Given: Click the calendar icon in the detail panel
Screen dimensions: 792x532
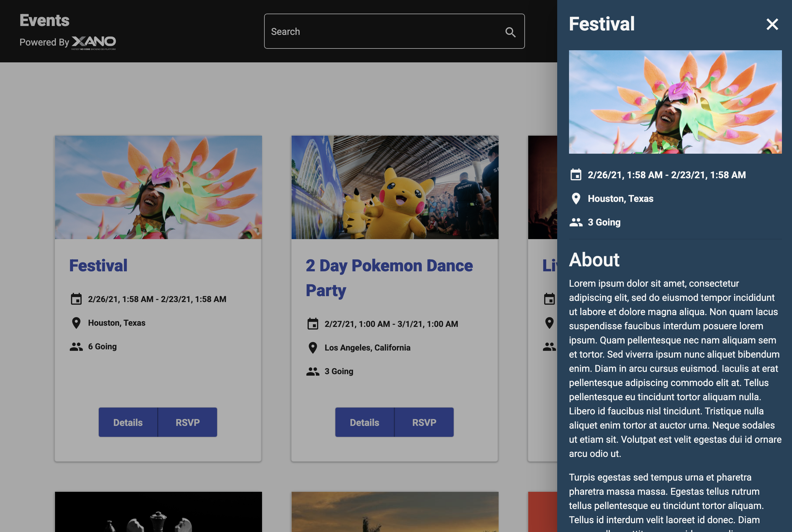Looking at the screenshot, I should [x=576, y=175].
